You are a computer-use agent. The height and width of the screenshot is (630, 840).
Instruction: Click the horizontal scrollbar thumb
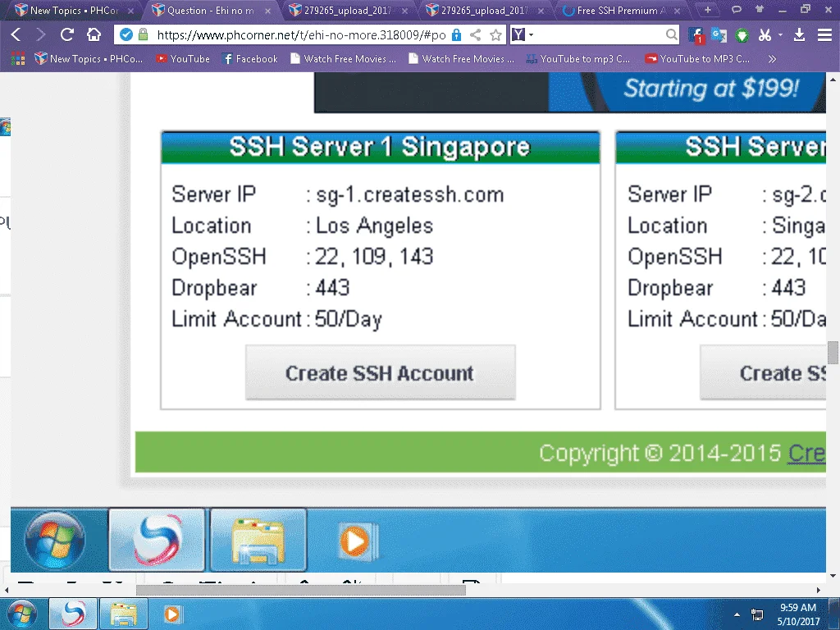(x=300, y=590)
